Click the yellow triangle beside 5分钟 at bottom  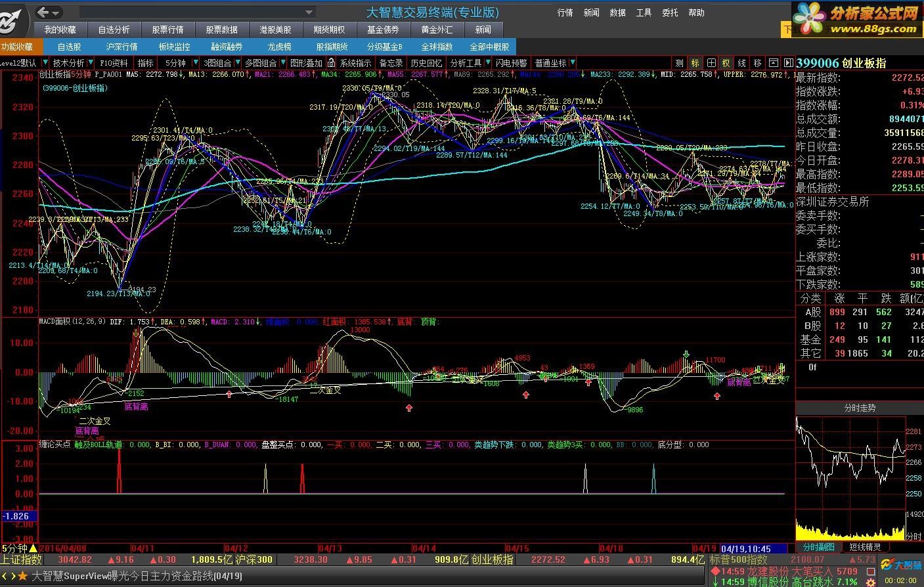click(x=33, y=548)
